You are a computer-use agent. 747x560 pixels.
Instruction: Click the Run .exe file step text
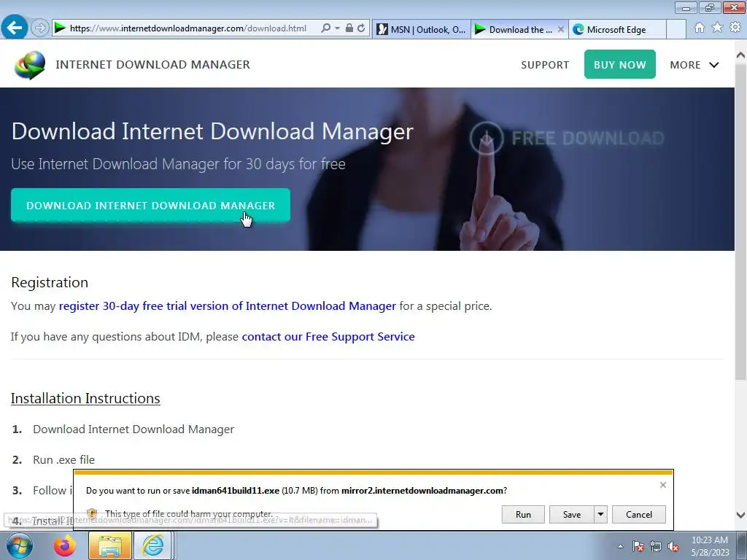click(64, 459)
